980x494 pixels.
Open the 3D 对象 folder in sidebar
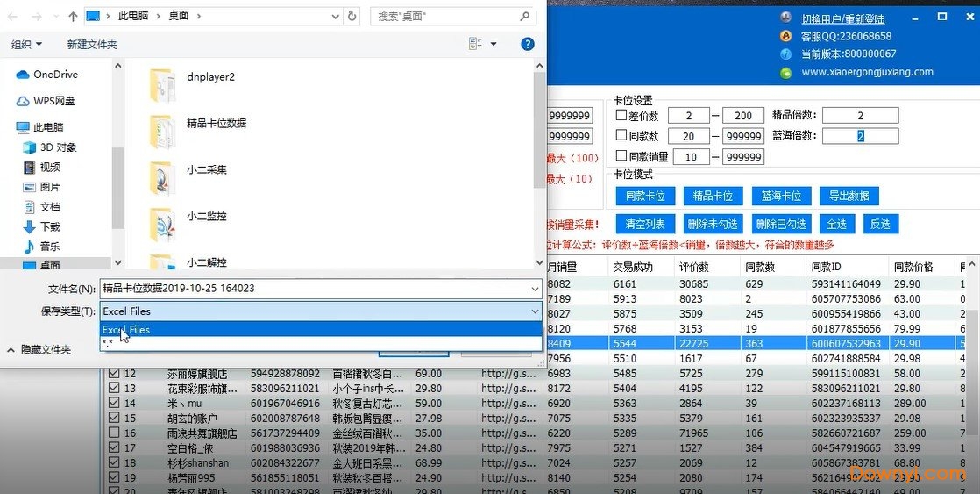[x=50, y=147]
